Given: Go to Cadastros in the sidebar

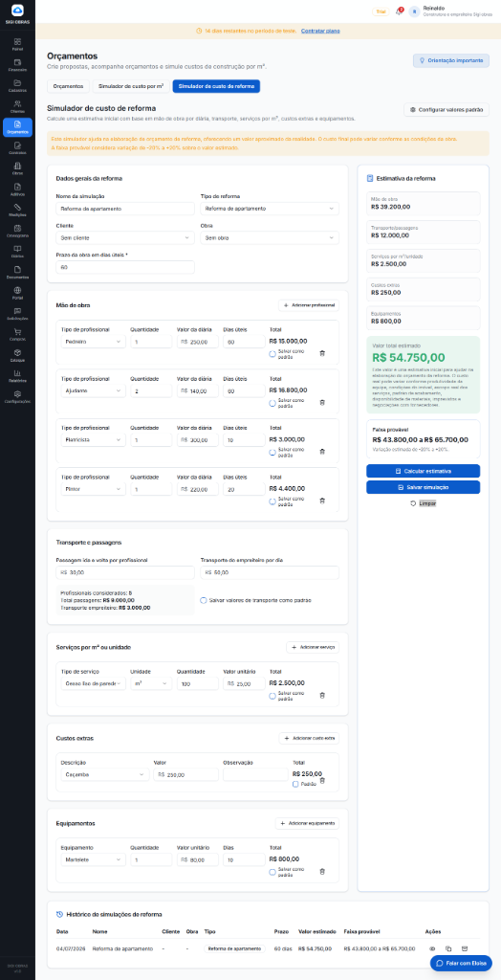Looking at the screenshot, I should [x=17, y=85].
